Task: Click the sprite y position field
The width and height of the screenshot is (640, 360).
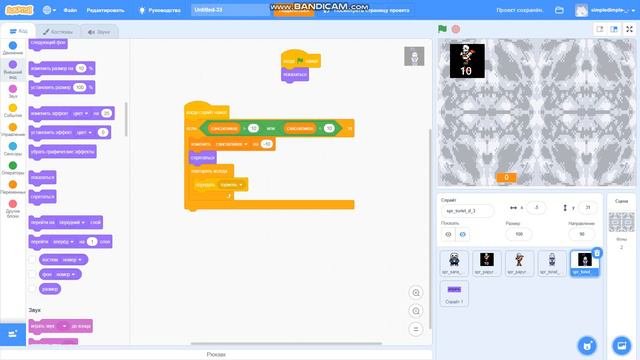Action: [588, 208]
